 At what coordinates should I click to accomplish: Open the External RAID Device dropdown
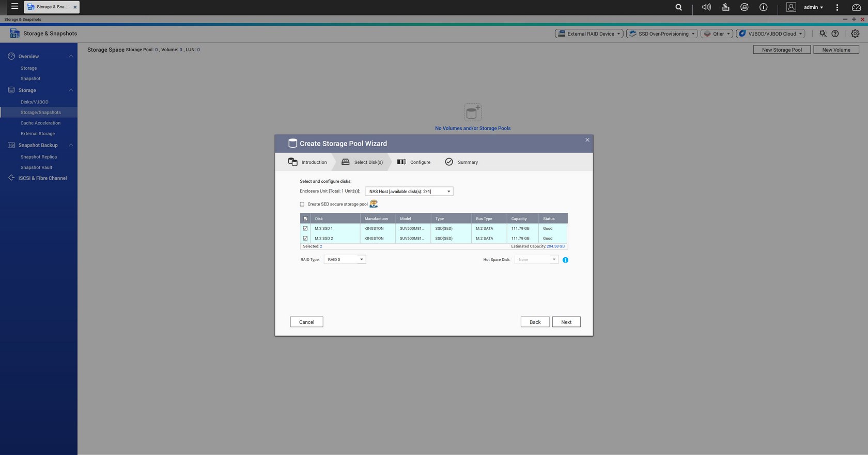(589, 34)
